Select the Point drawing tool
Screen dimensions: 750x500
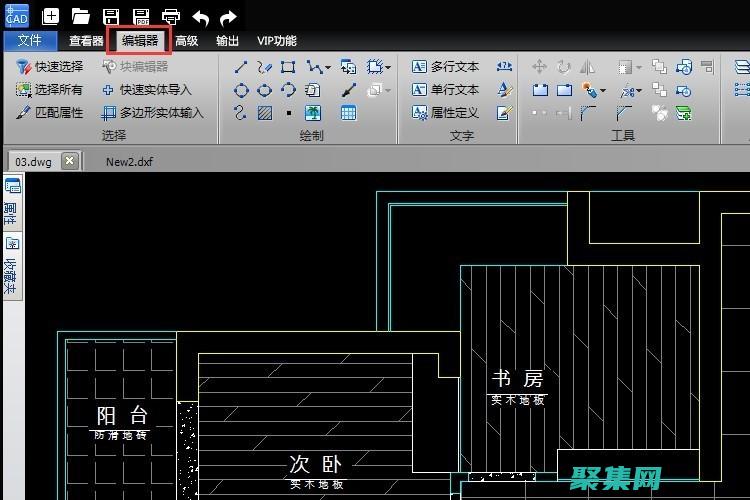tap(288, 113)
